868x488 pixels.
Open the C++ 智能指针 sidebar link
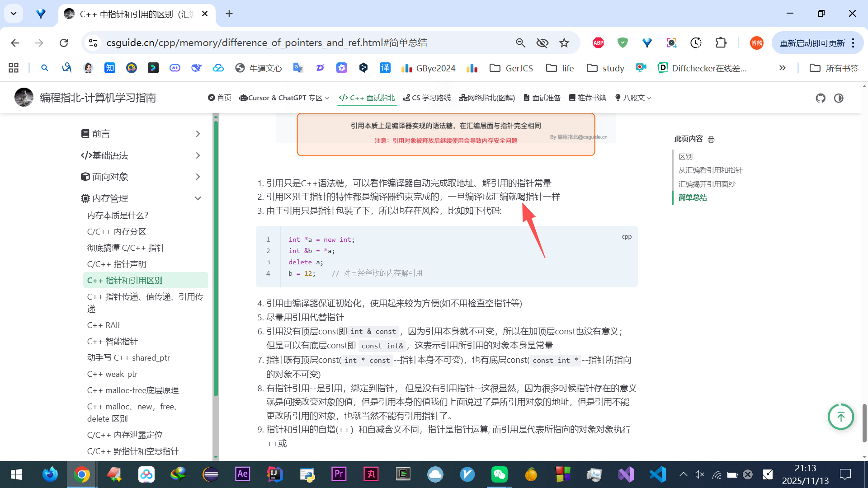pyautogui.click(x=113, y=342)
